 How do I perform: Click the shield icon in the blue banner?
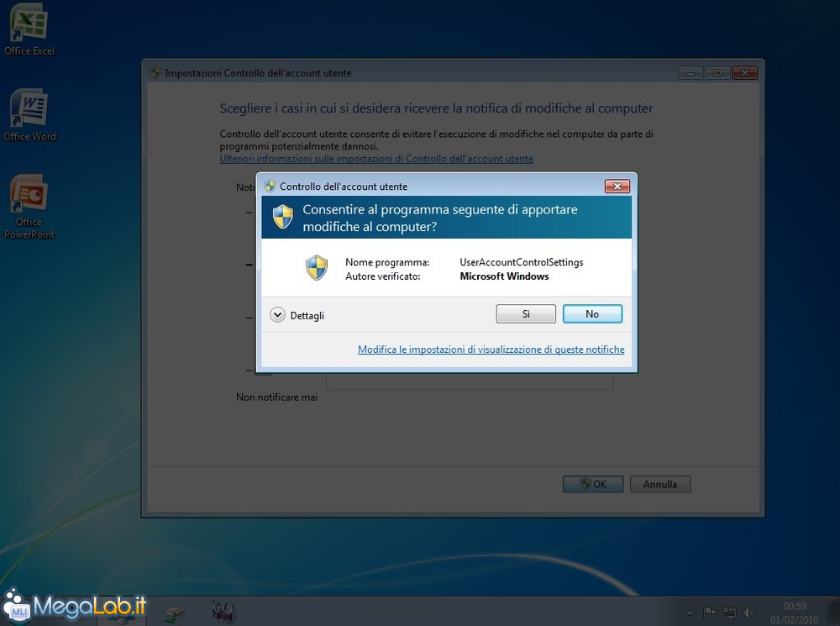(283, 217)
